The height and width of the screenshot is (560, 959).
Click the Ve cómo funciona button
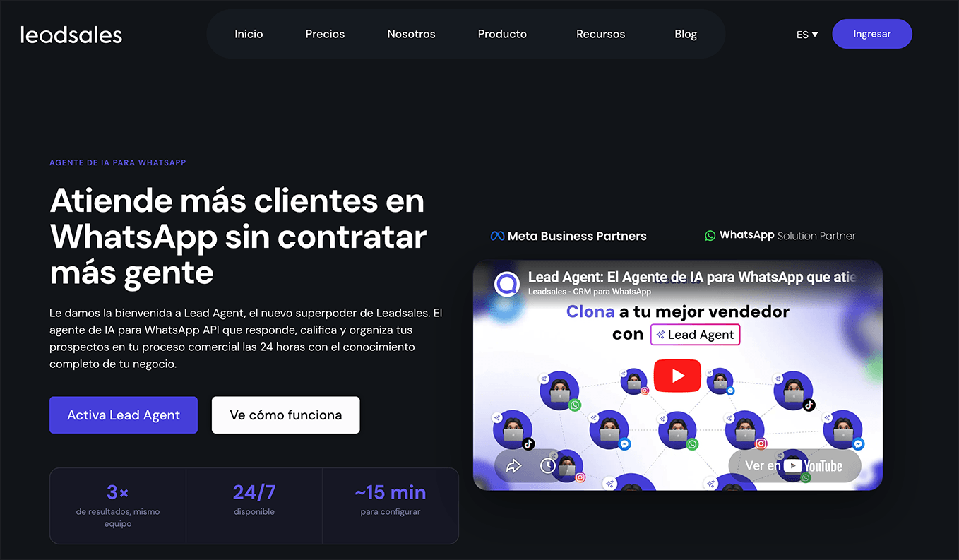tap(285, 415)
